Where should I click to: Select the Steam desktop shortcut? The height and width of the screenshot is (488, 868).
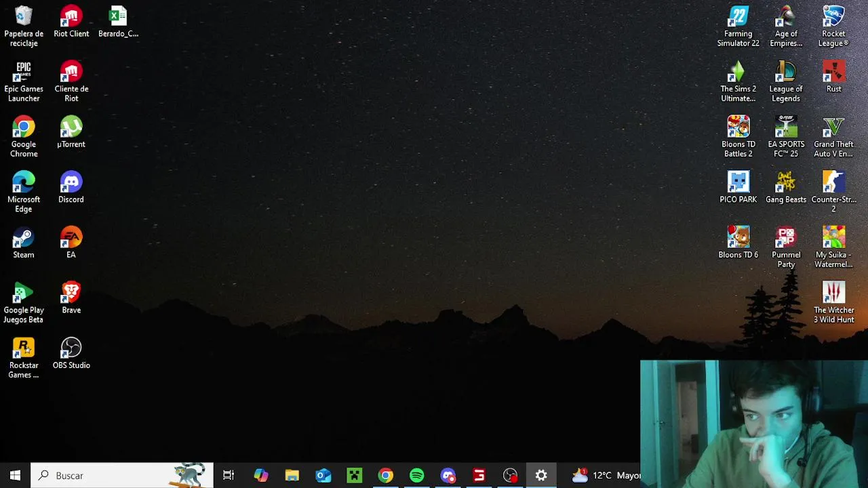coord(24,243)
